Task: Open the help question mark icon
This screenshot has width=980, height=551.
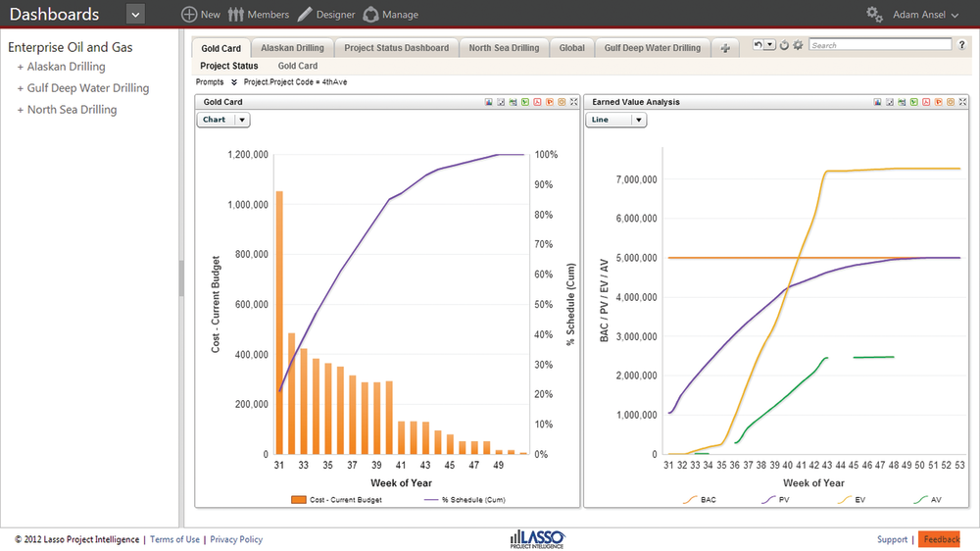Action: pos(962,45)
